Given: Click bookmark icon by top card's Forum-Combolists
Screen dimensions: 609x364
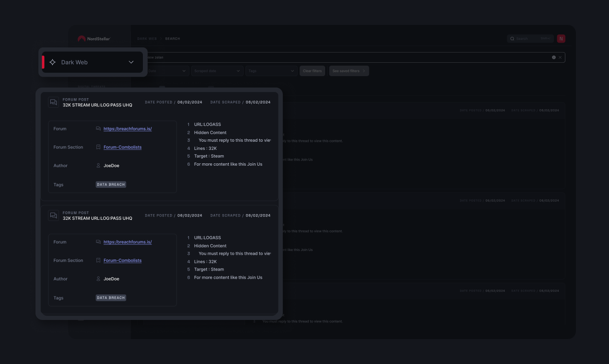Looking at the screenshot, I should click(98, 148).
